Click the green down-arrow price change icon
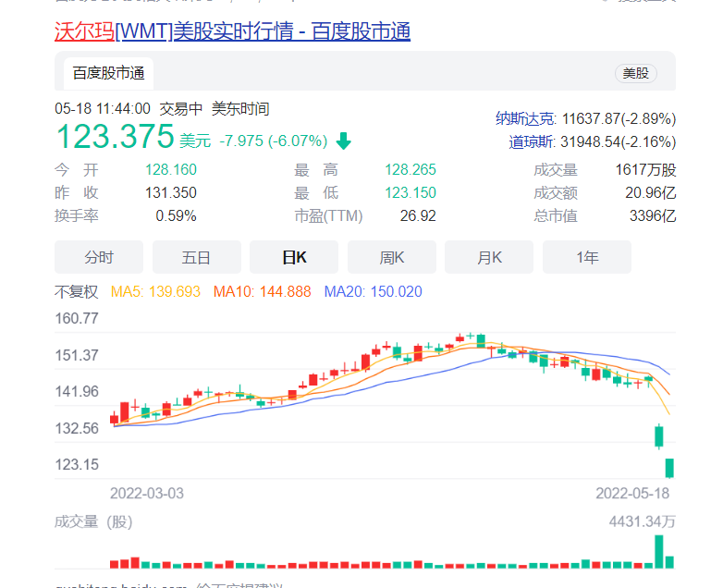The height and width of the screenshot is (588, 723). click(344, 141)
